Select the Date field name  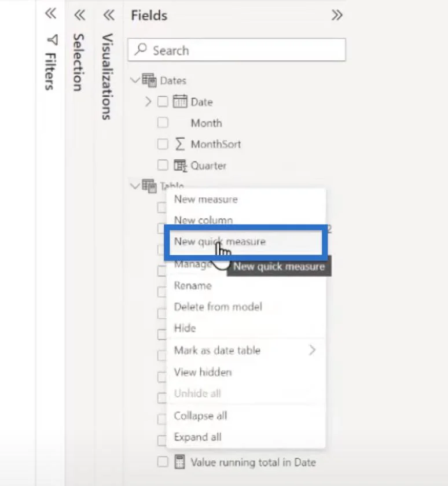click(x=202, y=102)
